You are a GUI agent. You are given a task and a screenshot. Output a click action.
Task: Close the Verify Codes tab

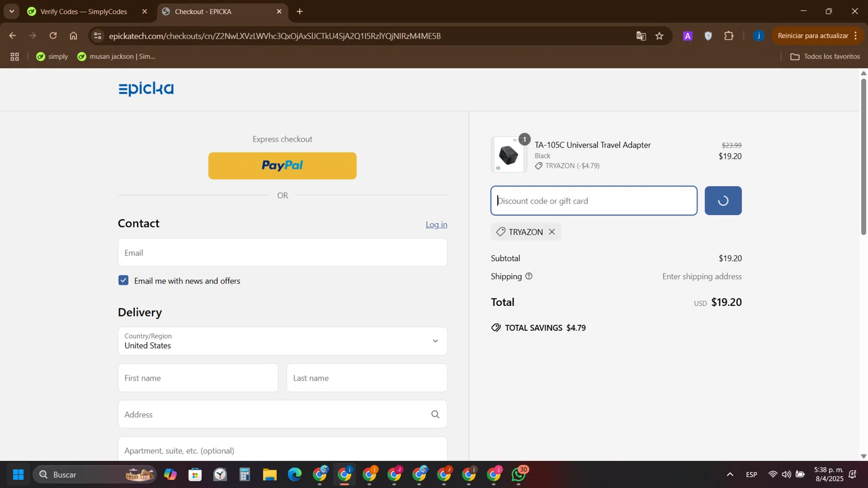145,12
